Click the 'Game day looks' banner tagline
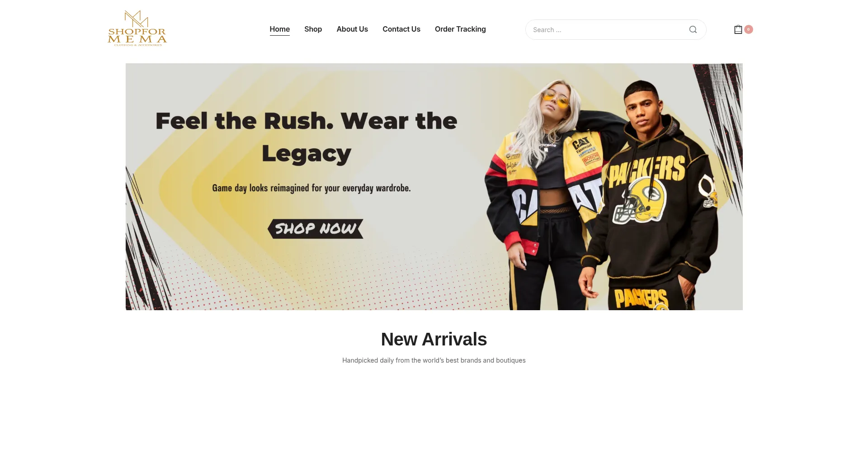This screenshot has width=868, height=449. click(x=311, y=188)
